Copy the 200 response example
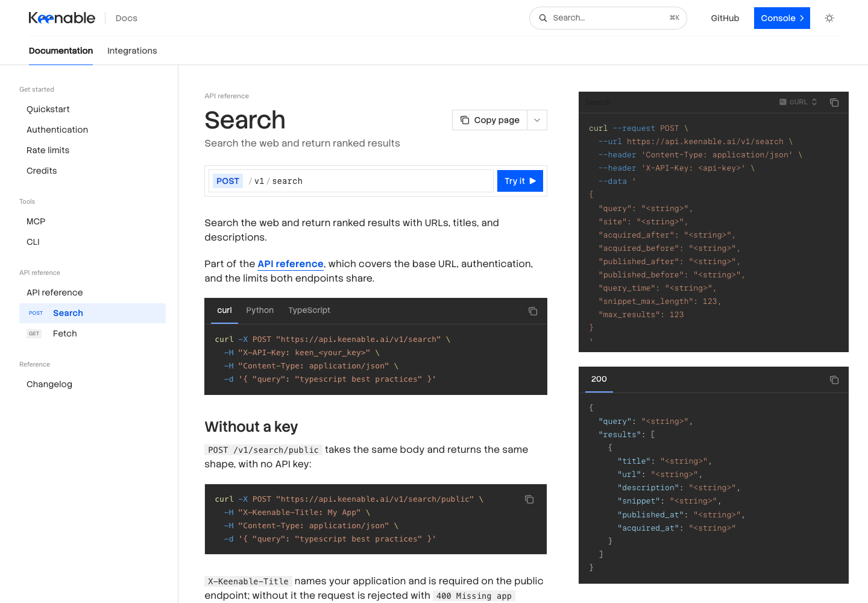Screen dimensions: 868x603 [x=834, y=380]
